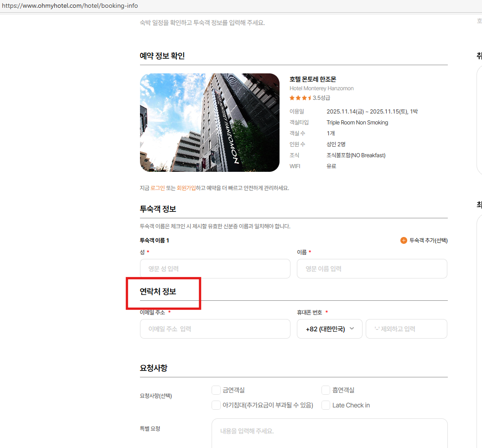Click the 로그인 link

[x=157, y=188]
